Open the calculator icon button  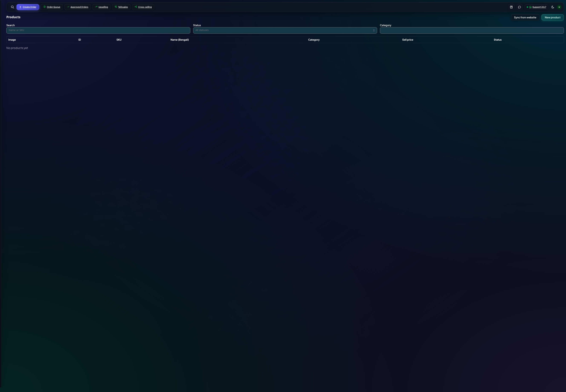point(511,7)
